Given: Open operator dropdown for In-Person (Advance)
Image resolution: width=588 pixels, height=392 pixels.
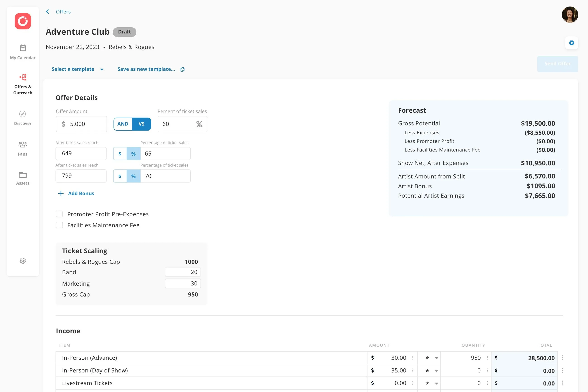Looking at the screenshot, I should pos(436,358).
